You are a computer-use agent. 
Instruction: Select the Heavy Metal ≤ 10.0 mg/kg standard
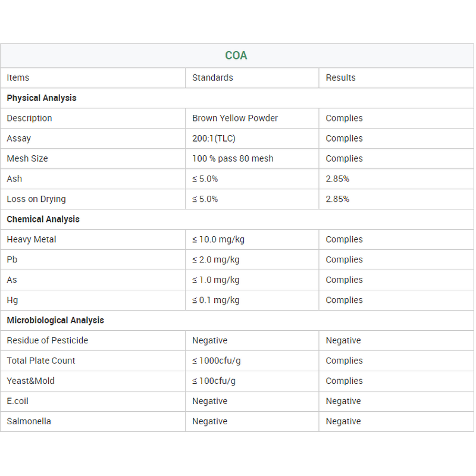coord(218,240)
